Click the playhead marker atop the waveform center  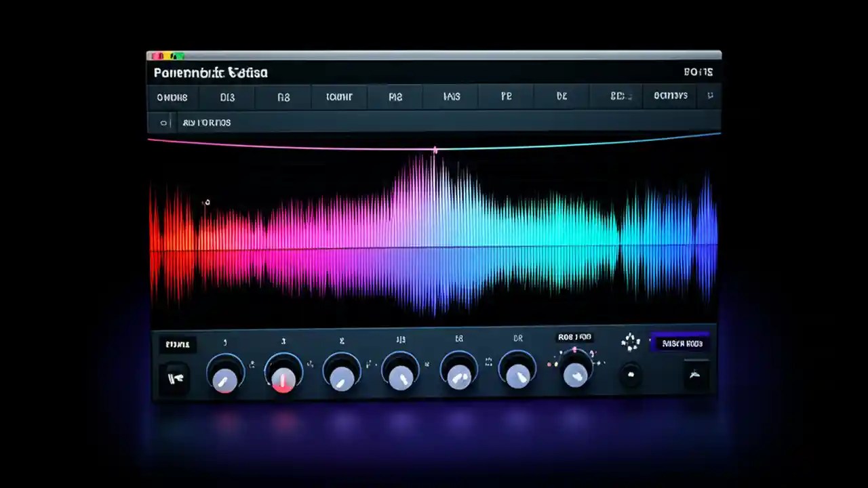click(x=435, y=149)
